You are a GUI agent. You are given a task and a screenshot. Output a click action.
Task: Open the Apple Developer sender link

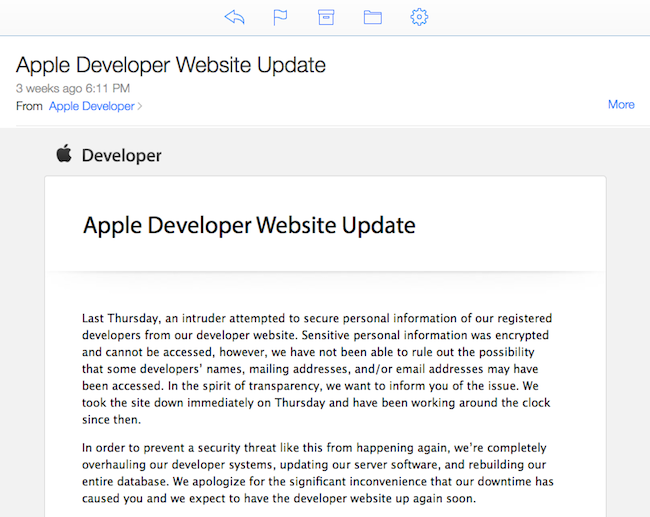(91, 106)
